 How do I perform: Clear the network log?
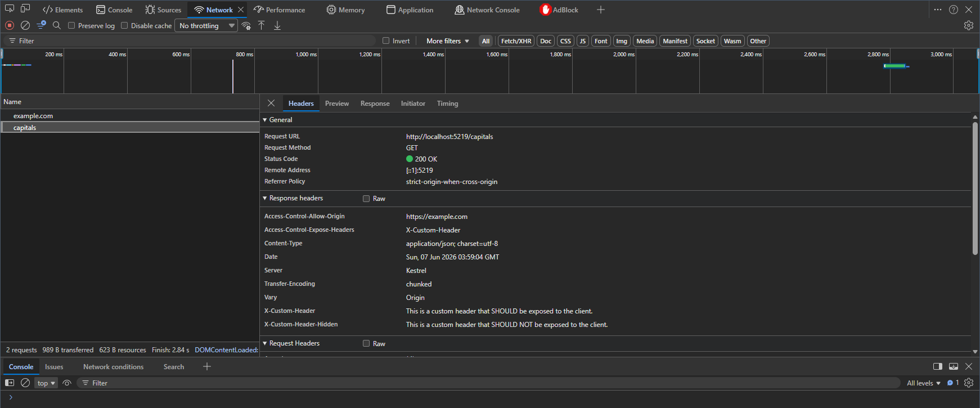25,25
